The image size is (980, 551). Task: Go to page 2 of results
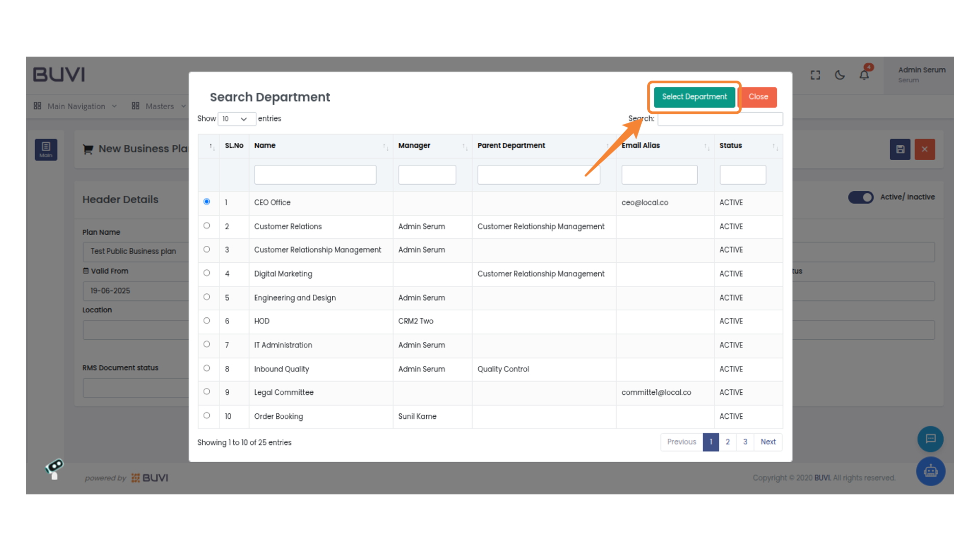727,442
